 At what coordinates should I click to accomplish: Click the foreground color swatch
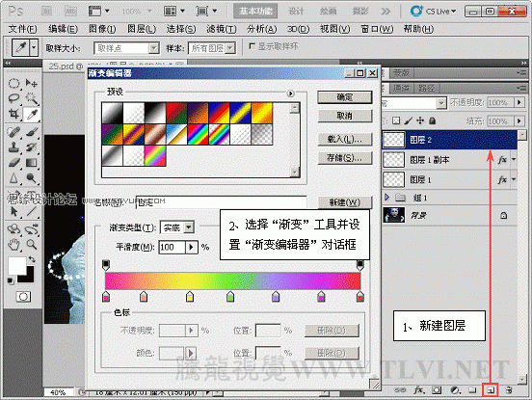(17, 266)
